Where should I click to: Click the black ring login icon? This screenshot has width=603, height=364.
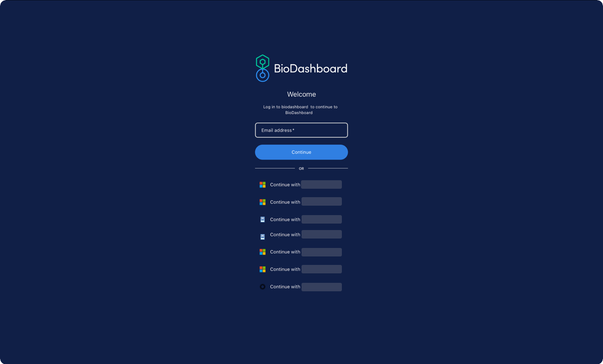(263, 287)
